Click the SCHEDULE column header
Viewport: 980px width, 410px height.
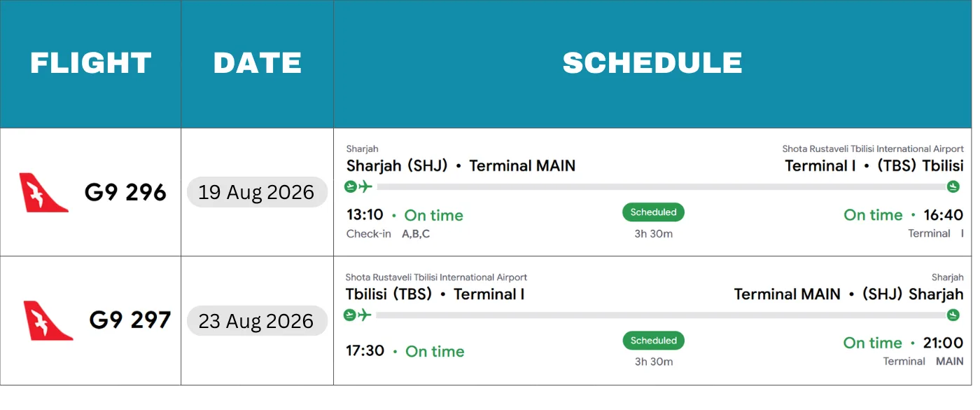coord(652,64)
